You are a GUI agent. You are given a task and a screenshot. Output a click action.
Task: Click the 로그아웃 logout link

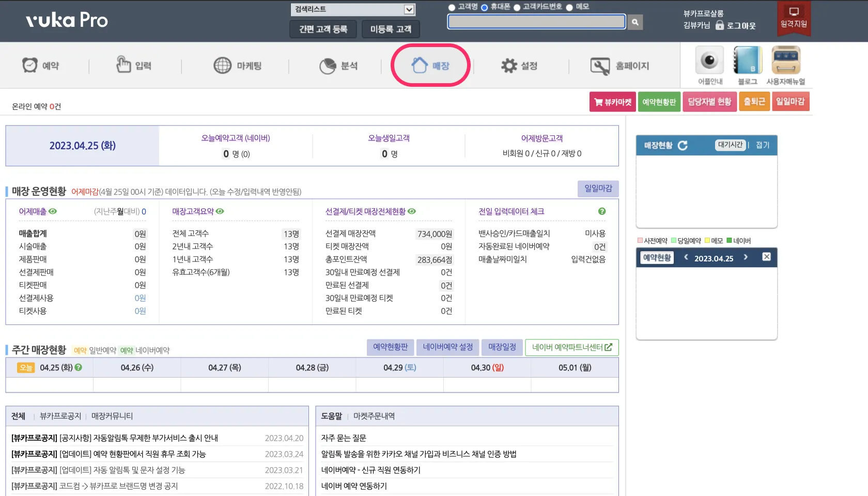(x=741, y=25)
